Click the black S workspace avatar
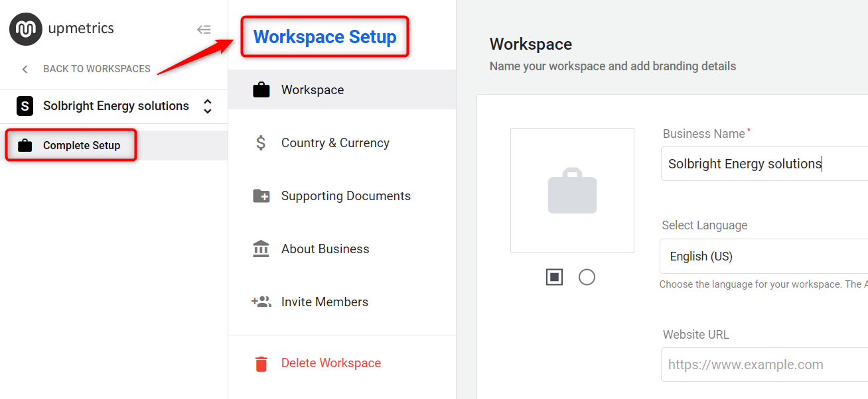The height and width of the screenshot is (399, 868). [25, 106]
